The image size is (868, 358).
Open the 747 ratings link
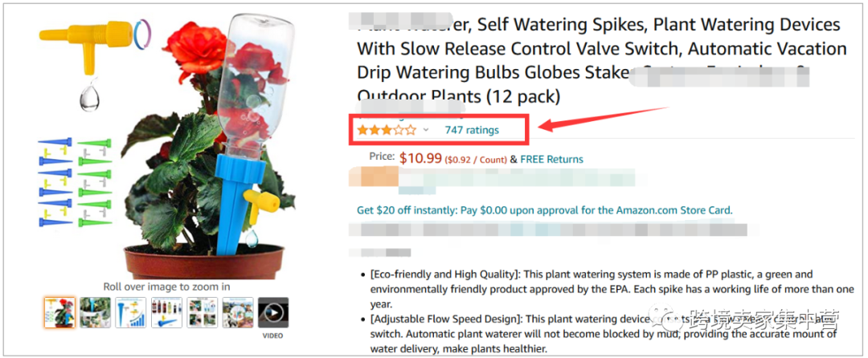[x=472, y=130]
